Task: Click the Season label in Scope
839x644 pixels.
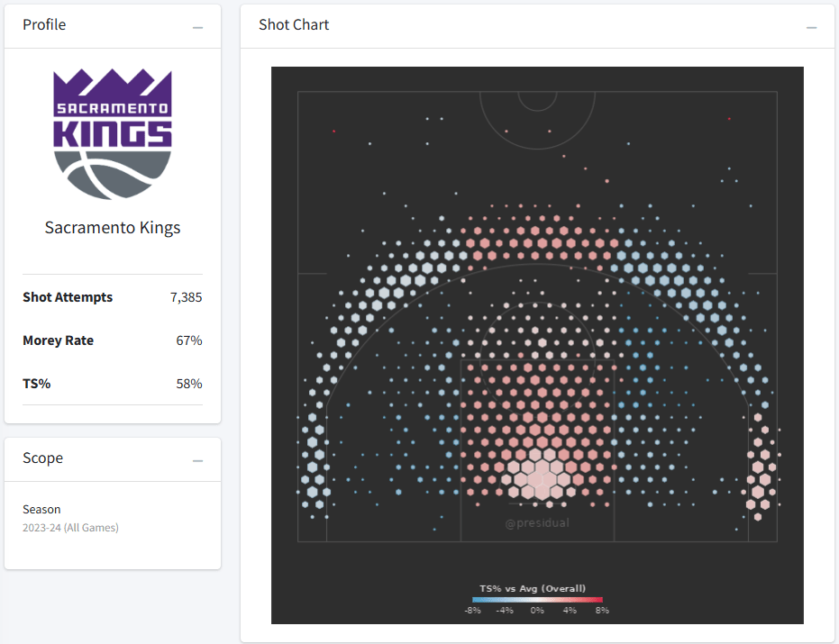Action: pyautogui.click(x=41, y=510)
